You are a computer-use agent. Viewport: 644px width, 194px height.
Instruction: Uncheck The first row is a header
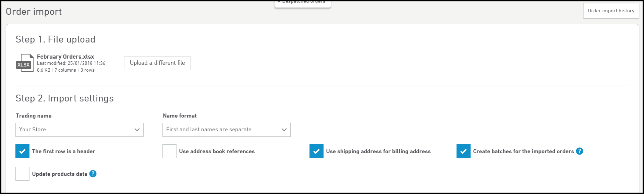[22, 151]
